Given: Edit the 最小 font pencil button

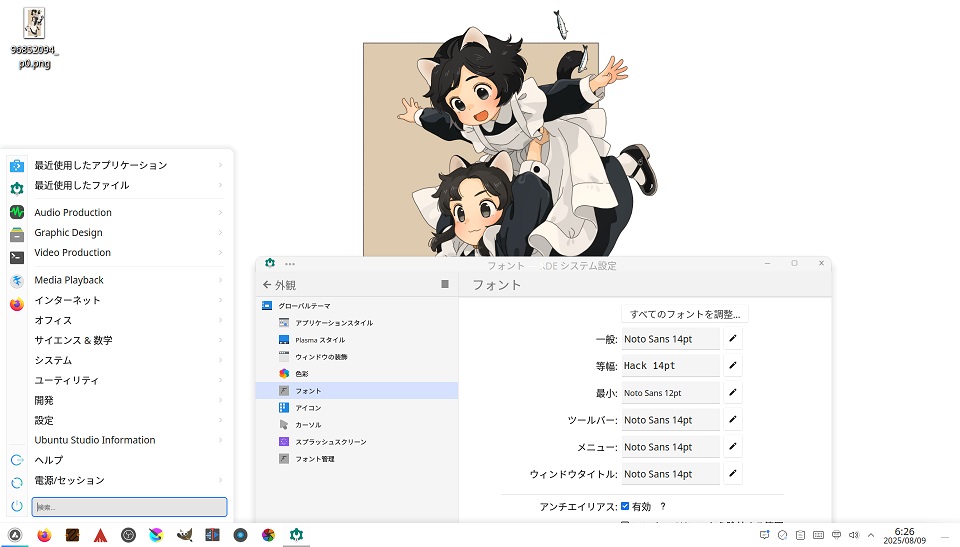Looking at the screenshot, I should click(x=732, y=393).
